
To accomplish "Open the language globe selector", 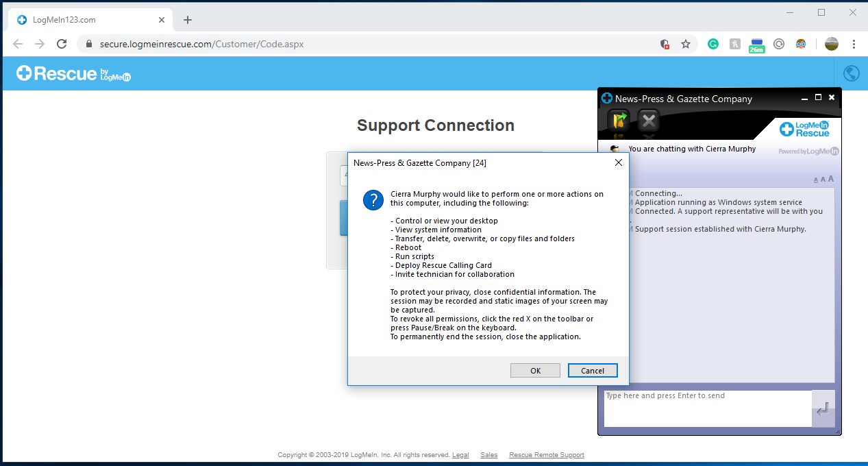I will point(851,73).
